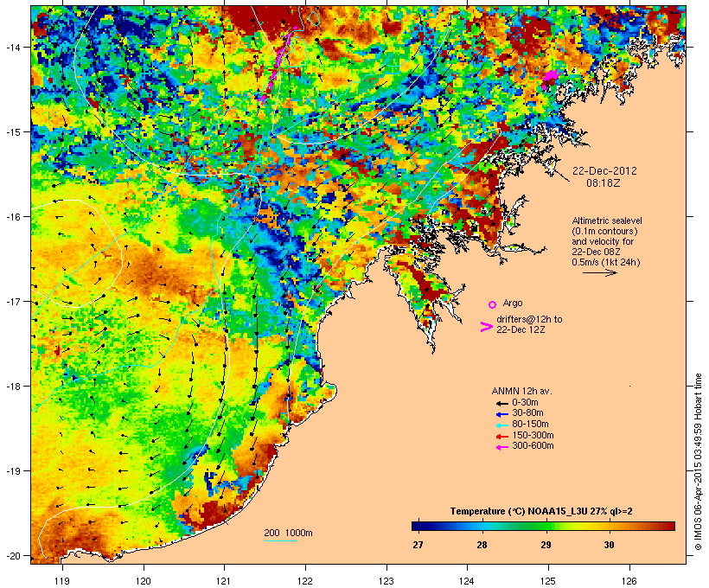Click latitude label '-14'
This screenshot has width=709, height=588.
(12, 47)
